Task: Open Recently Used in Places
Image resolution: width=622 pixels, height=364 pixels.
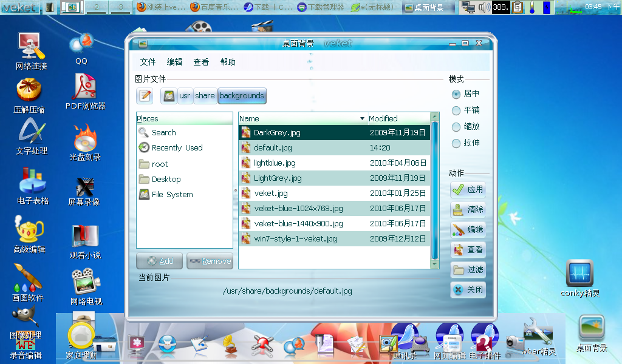Action: click(185, 148)
